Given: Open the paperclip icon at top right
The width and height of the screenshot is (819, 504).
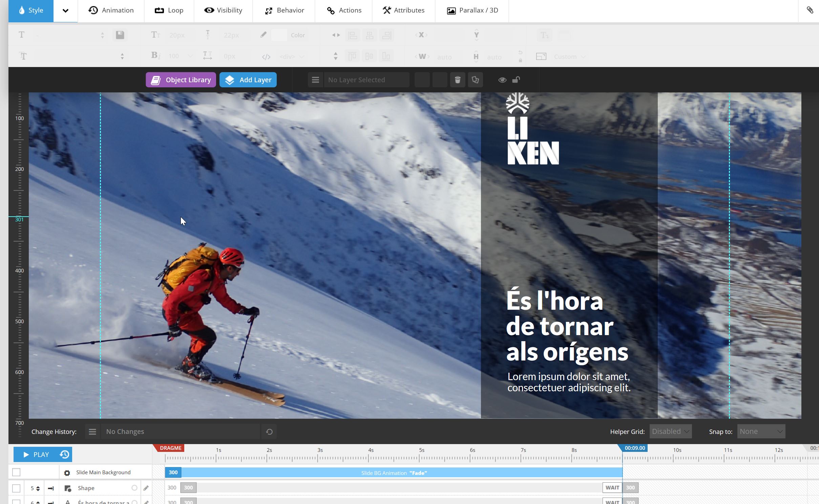Looking at the screenshot, I should (810, 10).
